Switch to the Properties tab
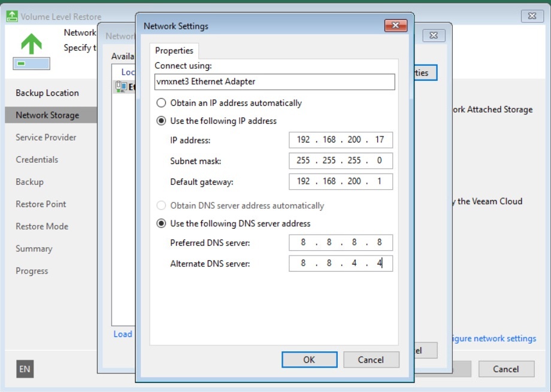This screenshot has width=551, height=392. click(x=174, y=51)
